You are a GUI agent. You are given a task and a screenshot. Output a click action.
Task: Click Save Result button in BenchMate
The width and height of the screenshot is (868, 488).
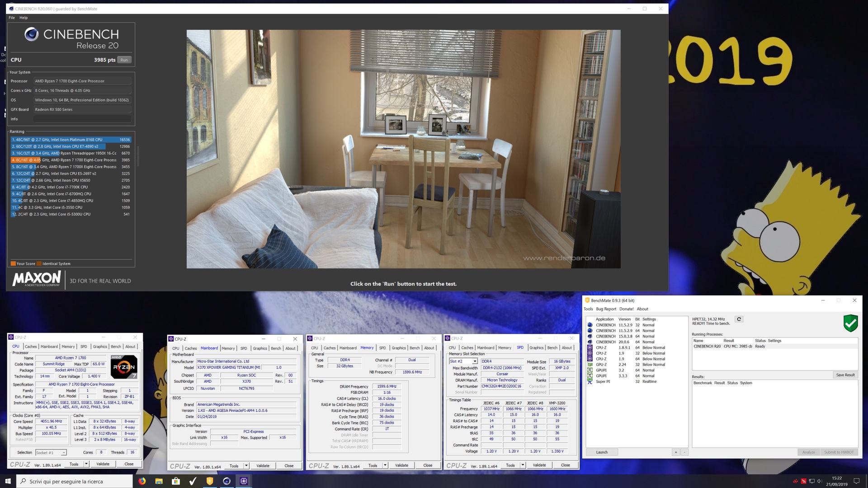pos(845,375)
